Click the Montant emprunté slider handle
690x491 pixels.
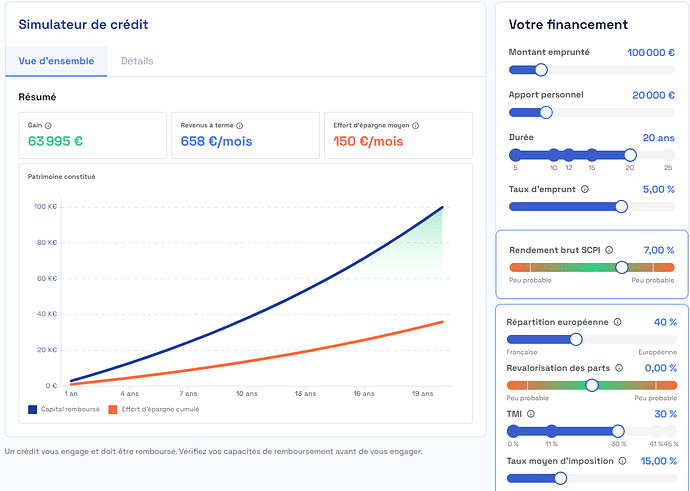(541, 70)
